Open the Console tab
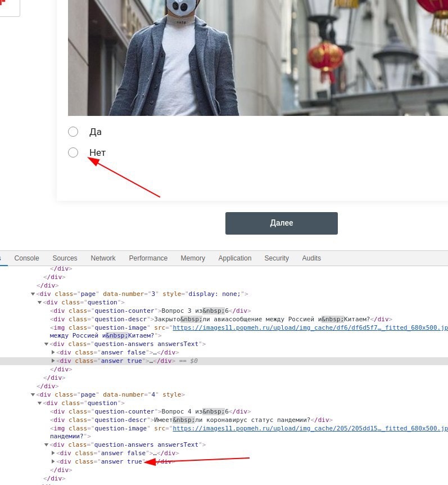 click(26, 258)
